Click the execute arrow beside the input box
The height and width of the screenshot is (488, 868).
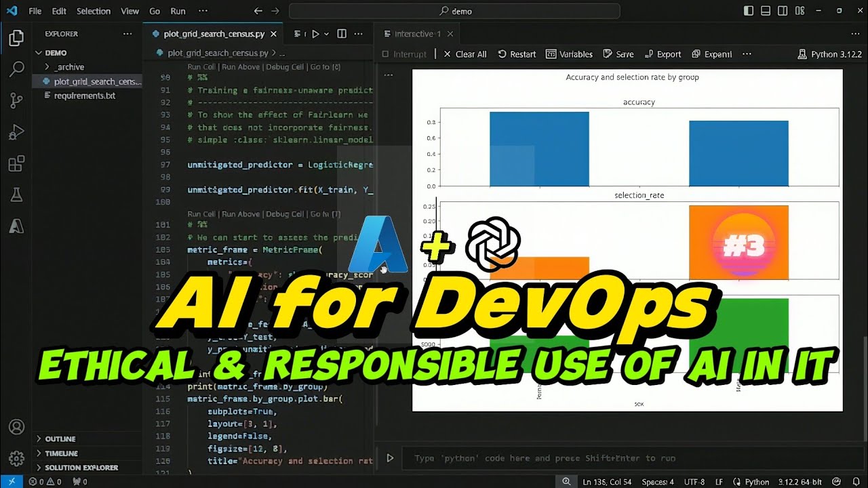390,458
